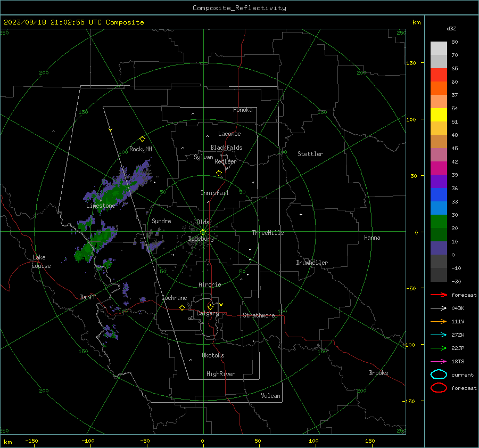Click the magenta 42 to 39 dBZ swatch

[x=439, y=168]
